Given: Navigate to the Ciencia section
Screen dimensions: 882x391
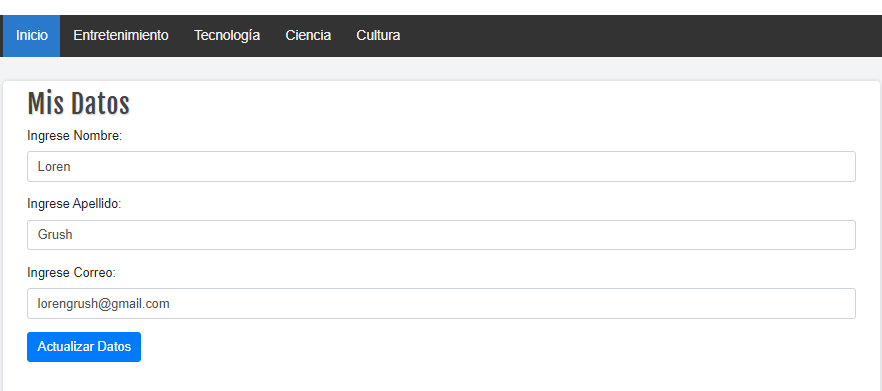Looking at the screenshot, I should click(308, 35).
